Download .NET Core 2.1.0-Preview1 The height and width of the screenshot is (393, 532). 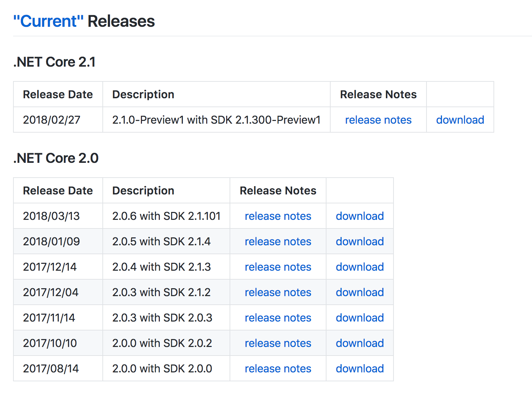click(x=460, y=120)
